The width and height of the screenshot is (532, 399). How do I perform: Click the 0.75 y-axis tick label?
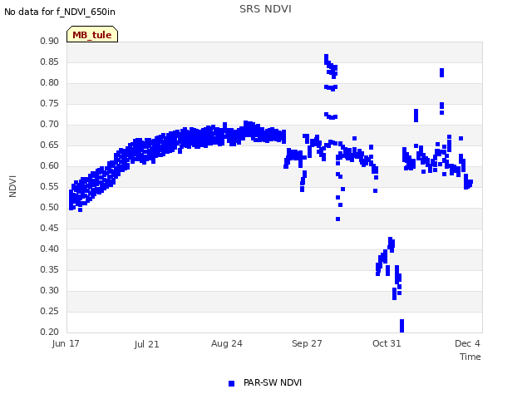pyautogui.click(x=50, y=103)
